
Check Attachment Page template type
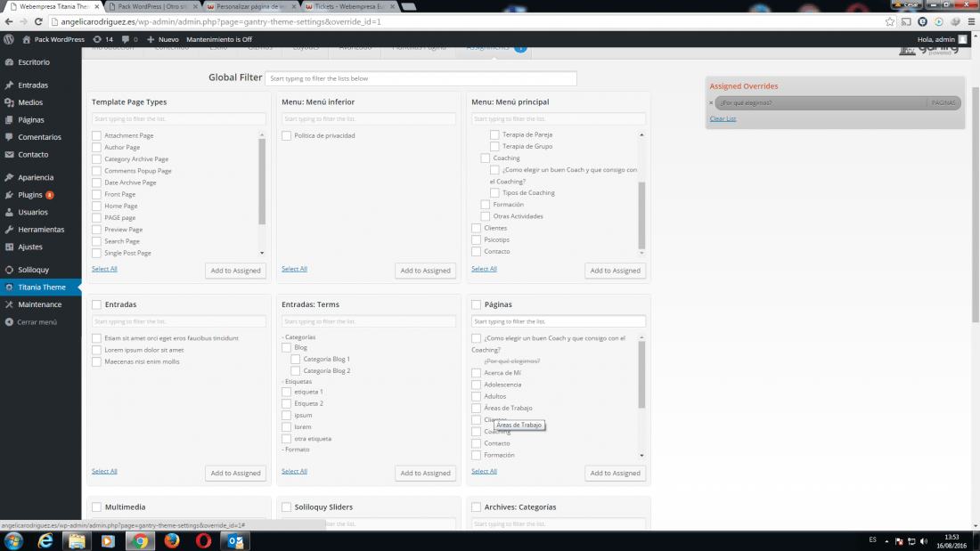96,135
